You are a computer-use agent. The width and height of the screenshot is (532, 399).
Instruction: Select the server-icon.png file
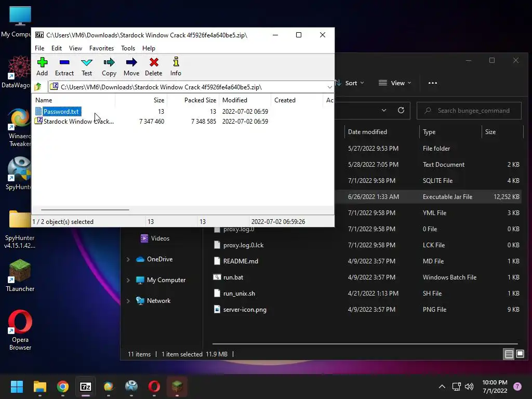245,310
